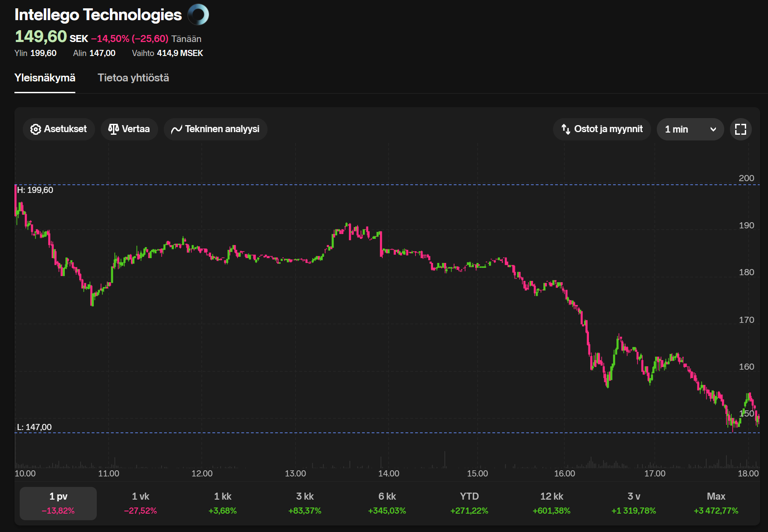Switch to Tietoa yhtiöstä tab
The height and width of the screenshot is (532, 768).
tap(133, 78)
